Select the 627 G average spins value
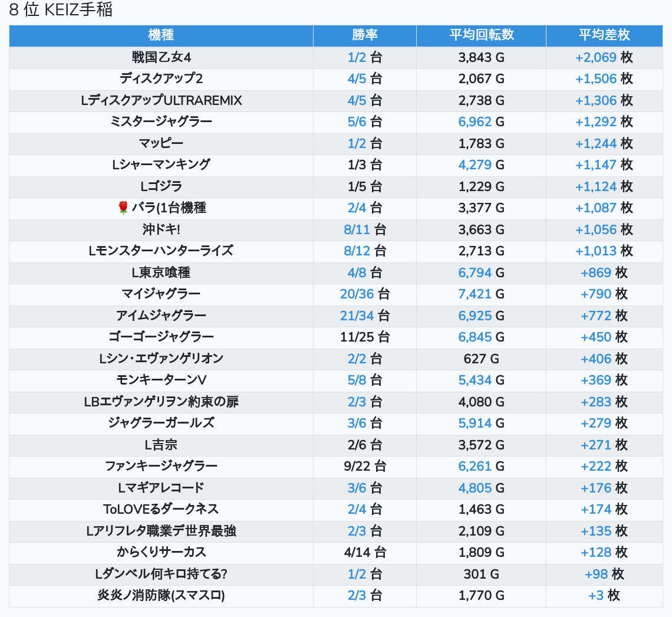Screen dimensions: 672x617 481,359
